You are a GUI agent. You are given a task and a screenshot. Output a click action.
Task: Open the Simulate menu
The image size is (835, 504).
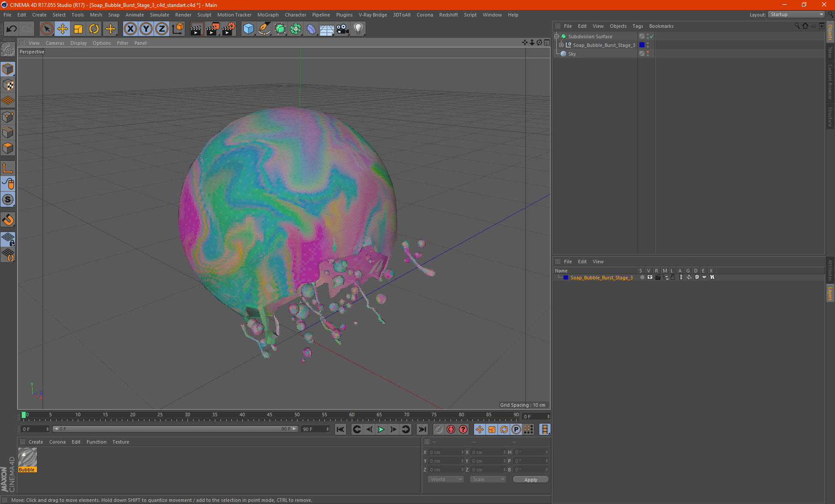pyautogui.click(x=160, y=15)
